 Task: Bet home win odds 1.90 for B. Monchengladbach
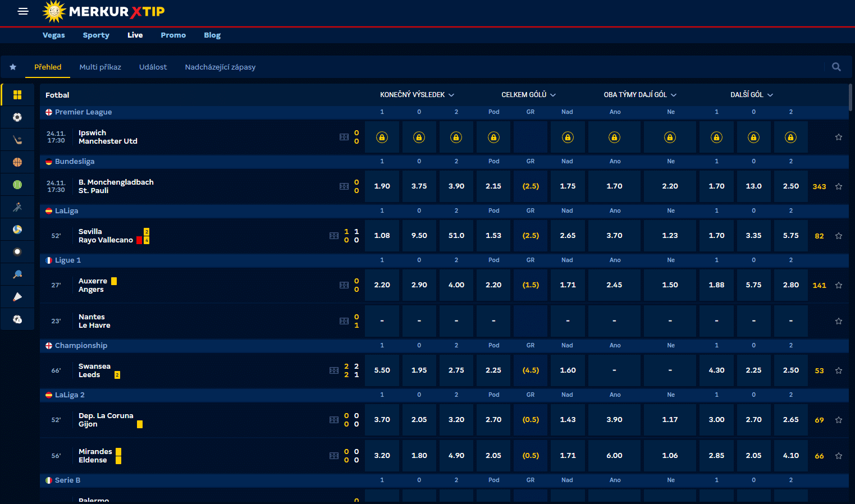382,186
